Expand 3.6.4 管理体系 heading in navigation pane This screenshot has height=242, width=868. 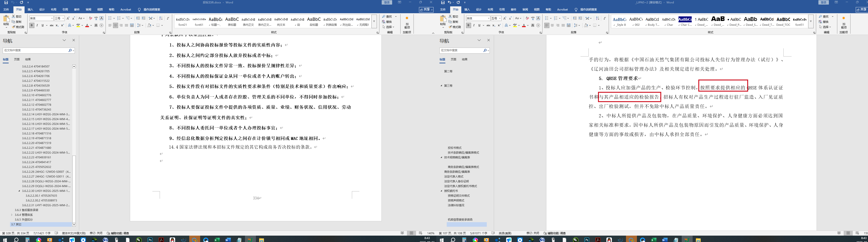pos(12,215)
